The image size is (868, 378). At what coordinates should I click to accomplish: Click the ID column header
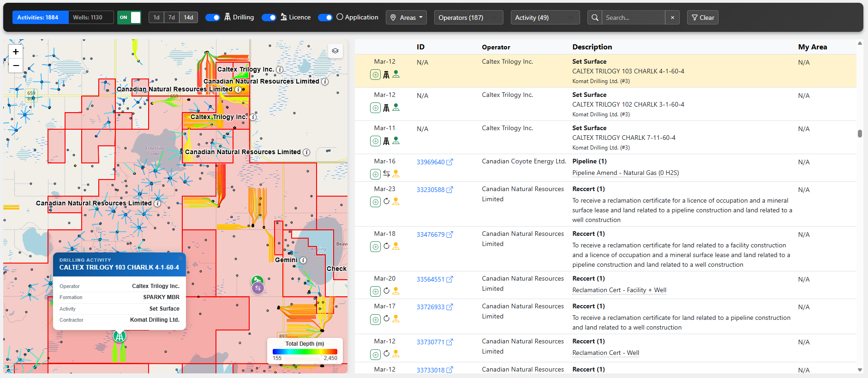coord(420,47)
